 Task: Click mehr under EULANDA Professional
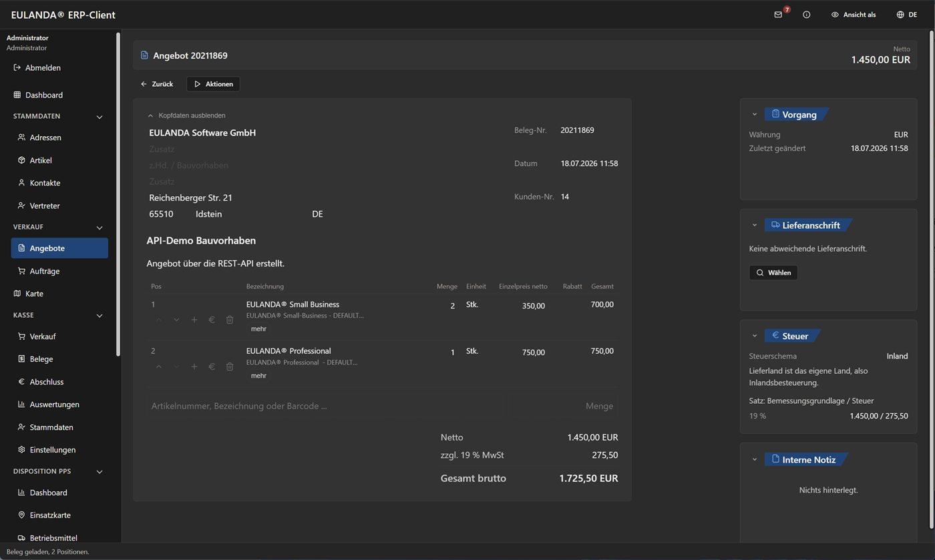pos(258,376)
